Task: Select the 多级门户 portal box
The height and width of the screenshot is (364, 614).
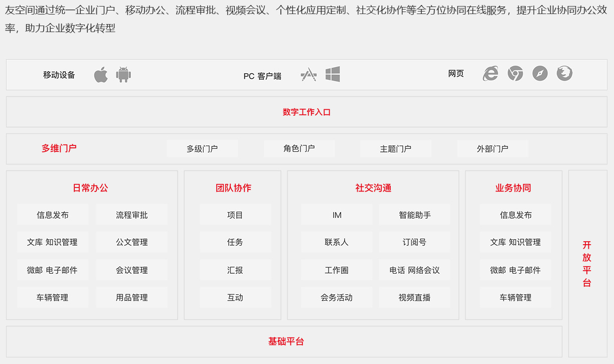Action: 202,148
